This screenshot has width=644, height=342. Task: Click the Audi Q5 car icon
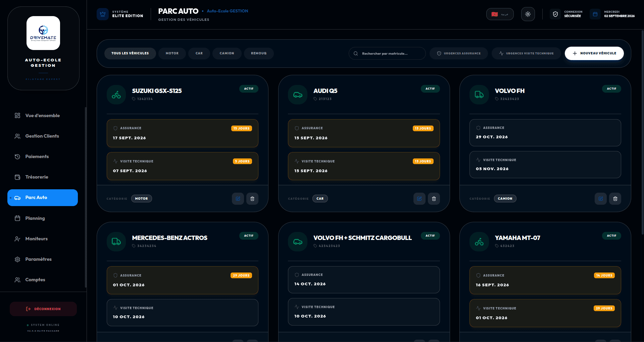pos(298,95)
